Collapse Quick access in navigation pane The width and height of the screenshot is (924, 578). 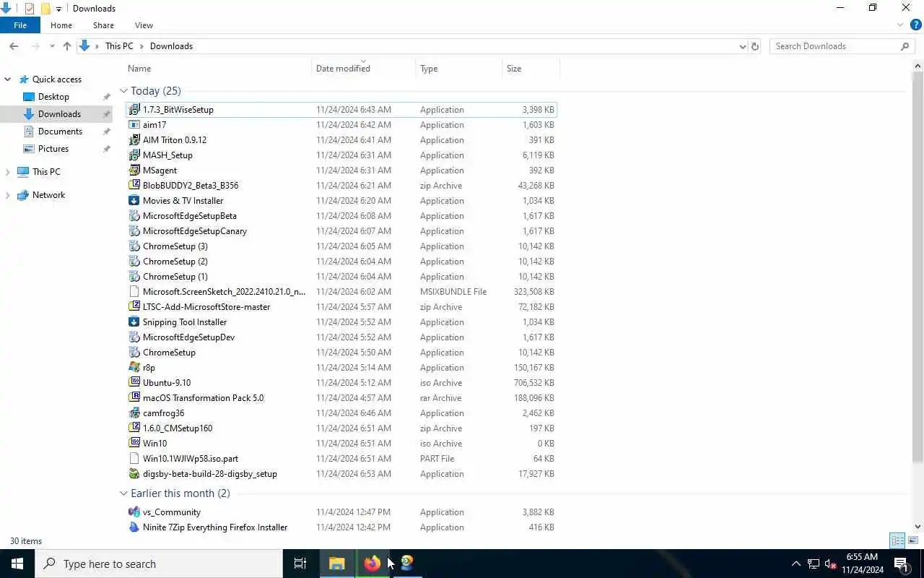coord(8,79)
